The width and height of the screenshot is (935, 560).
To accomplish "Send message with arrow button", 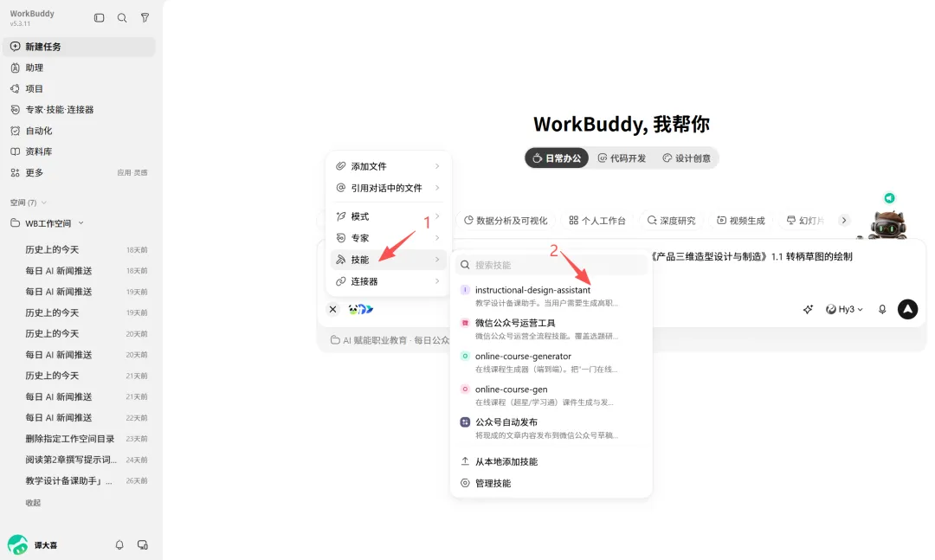I will [907, 309].
